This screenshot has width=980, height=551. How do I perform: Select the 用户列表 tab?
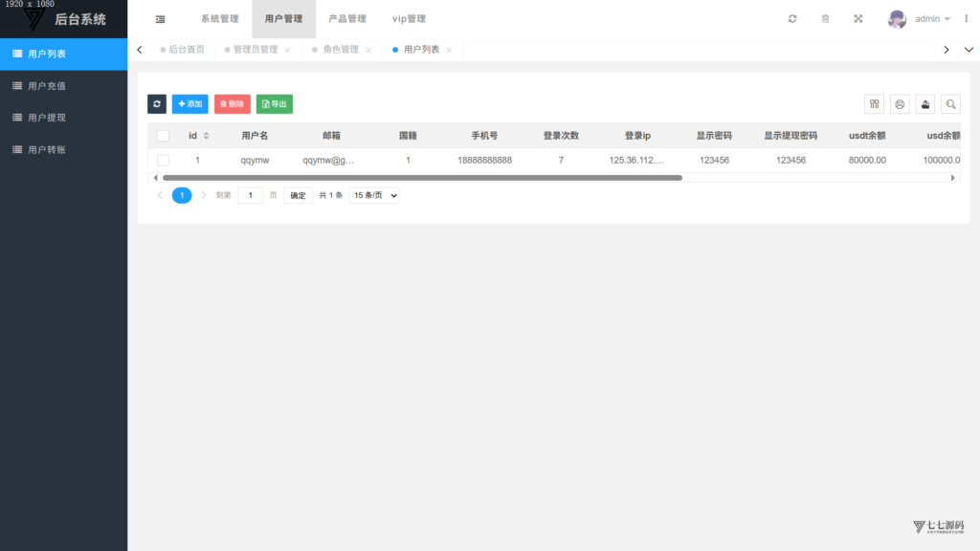(421, 50)
